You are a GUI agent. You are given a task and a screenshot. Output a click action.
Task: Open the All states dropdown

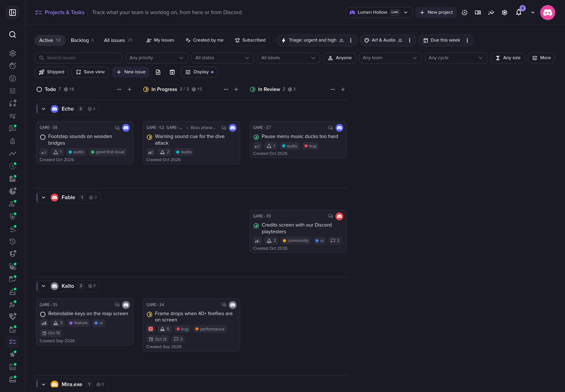coord(223,58)
